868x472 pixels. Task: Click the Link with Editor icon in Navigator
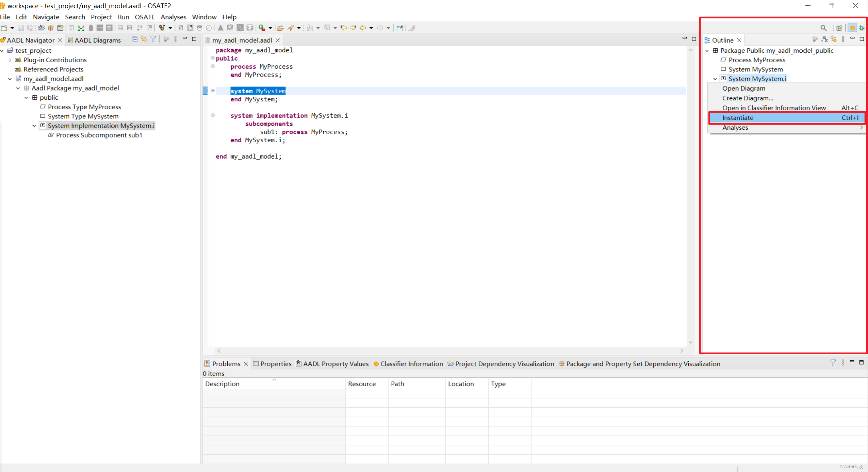[x=144, y=39]
